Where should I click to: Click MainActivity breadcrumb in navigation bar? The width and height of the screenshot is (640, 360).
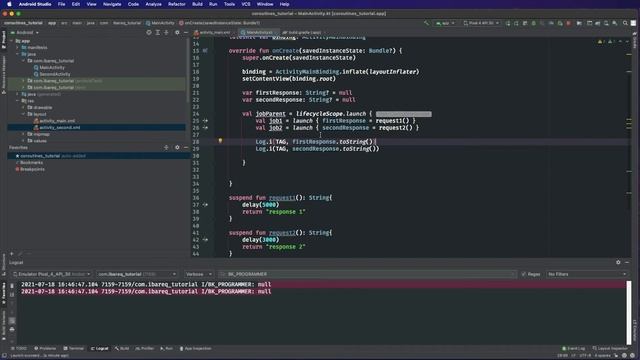160,23
